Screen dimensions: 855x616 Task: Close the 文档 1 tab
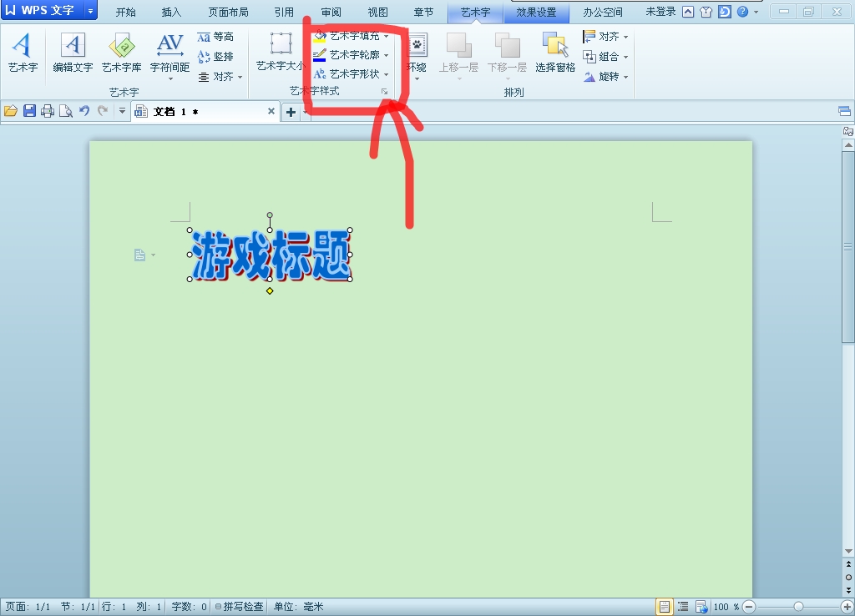coord(271,111)
